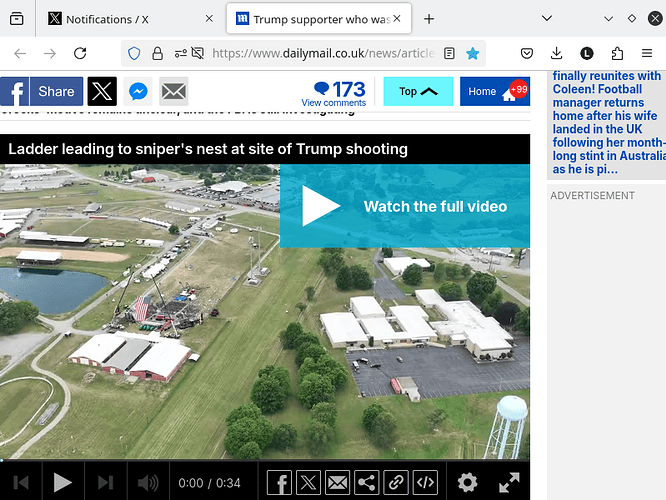Skip to next video
This screenshot has height=500, width=666.
point(105,483)
